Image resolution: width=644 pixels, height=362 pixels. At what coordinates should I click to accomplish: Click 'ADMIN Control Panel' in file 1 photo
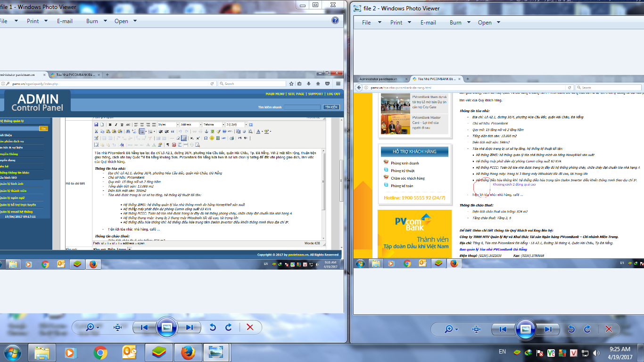tap(37, 102)
